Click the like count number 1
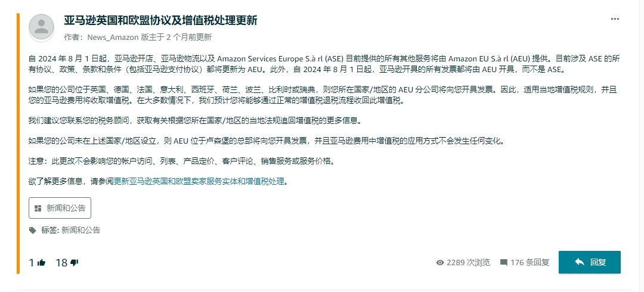Image resolution: width=644 pixels, height=292 pixels. (x=32, y=263)
